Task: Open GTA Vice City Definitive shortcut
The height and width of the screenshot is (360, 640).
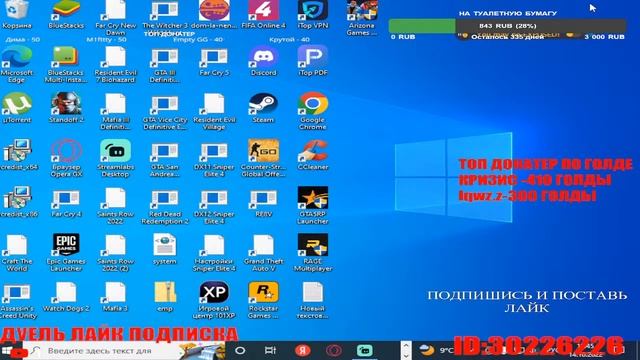Action: 165,111
